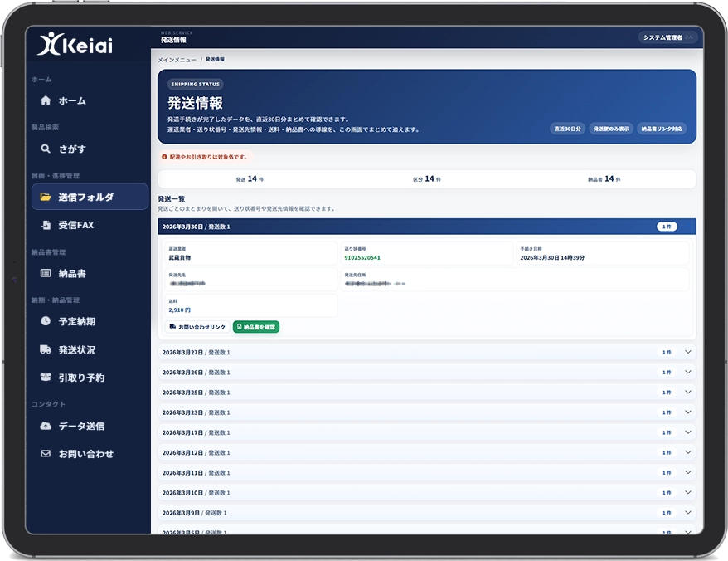728x561 pixels.
Task: Open さがす menu item
Action: 90,149
